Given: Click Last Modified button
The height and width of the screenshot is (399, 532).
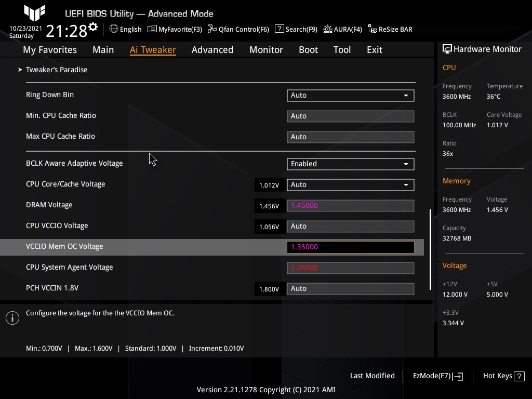Looking at the screenshot, I should click(x=372, y=376).
